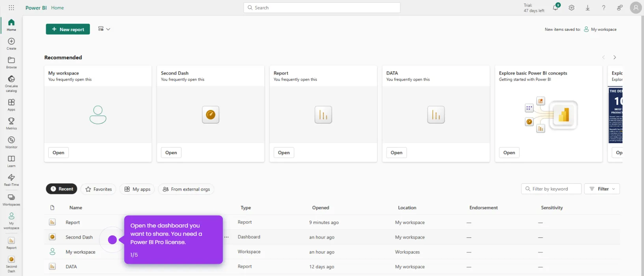The image size is (644, 276).
Task: Switch to From external orgs tab
Action: pyautogui.click(x=186, y=189)
